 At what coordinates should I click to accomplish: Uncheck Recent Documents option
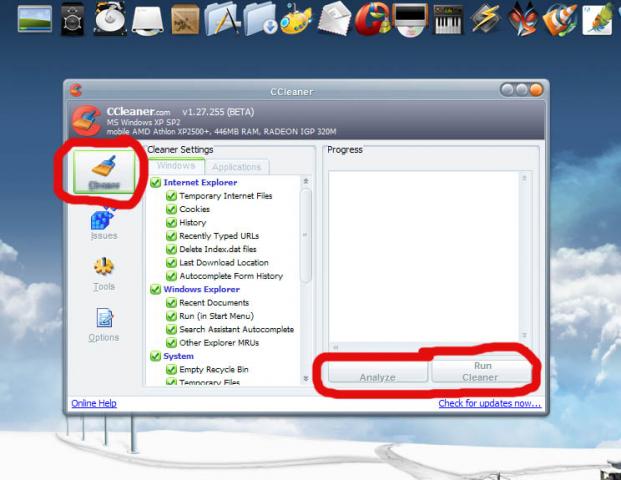pyautogui.click(x=171, y=303)
